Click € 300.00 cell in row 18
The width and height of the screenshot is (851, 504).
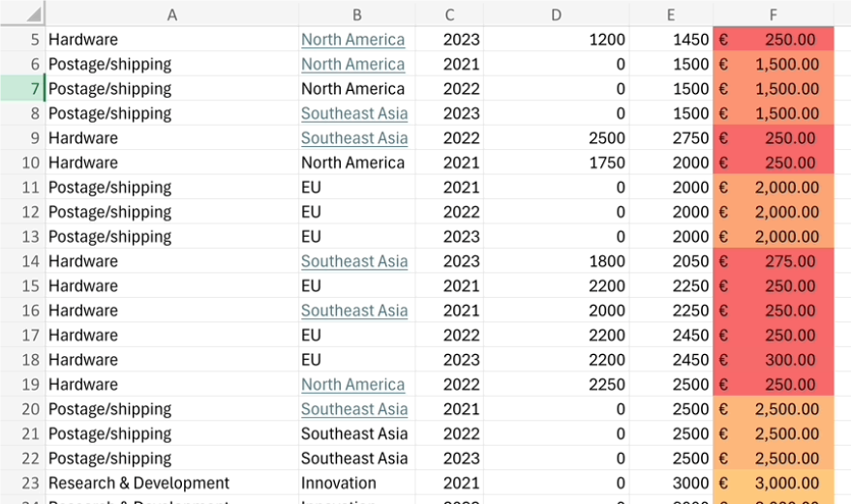coord(773,360)
